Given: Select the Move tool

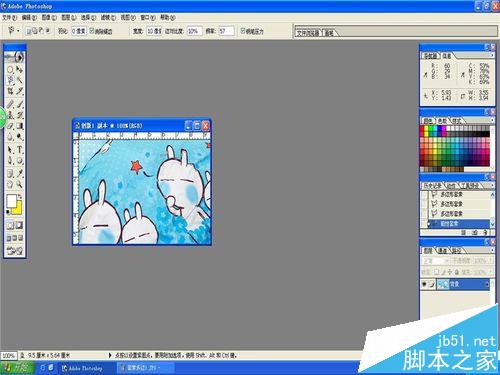Looking at the screenshot, I should tap(20, 69).
